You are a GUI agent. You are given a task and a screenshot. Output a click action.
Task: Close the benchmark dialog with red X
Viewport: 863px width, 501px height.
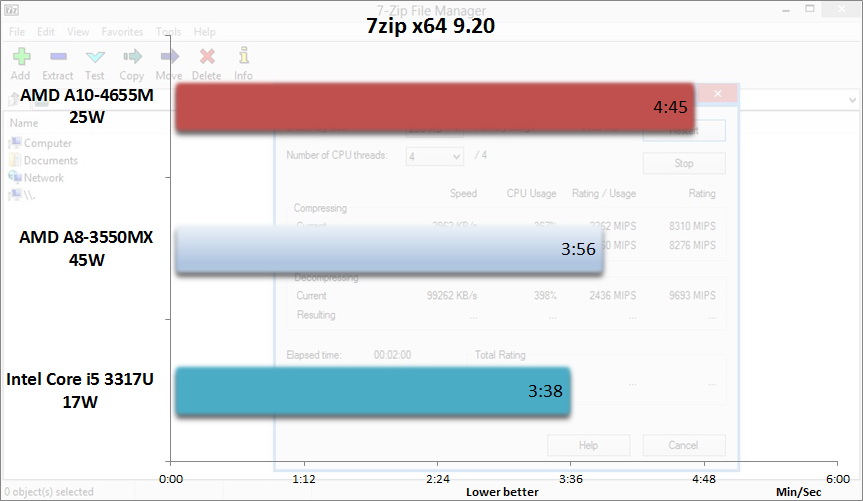point(717,94)
